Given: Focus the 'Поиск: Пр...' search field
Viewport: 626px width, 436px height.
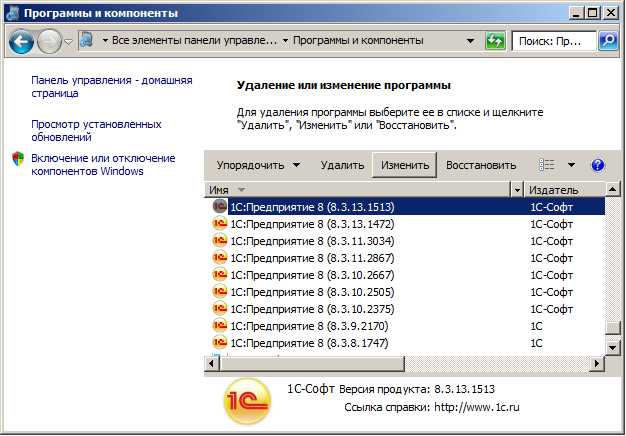Looking at the screenshot, I should click(554, 41).
